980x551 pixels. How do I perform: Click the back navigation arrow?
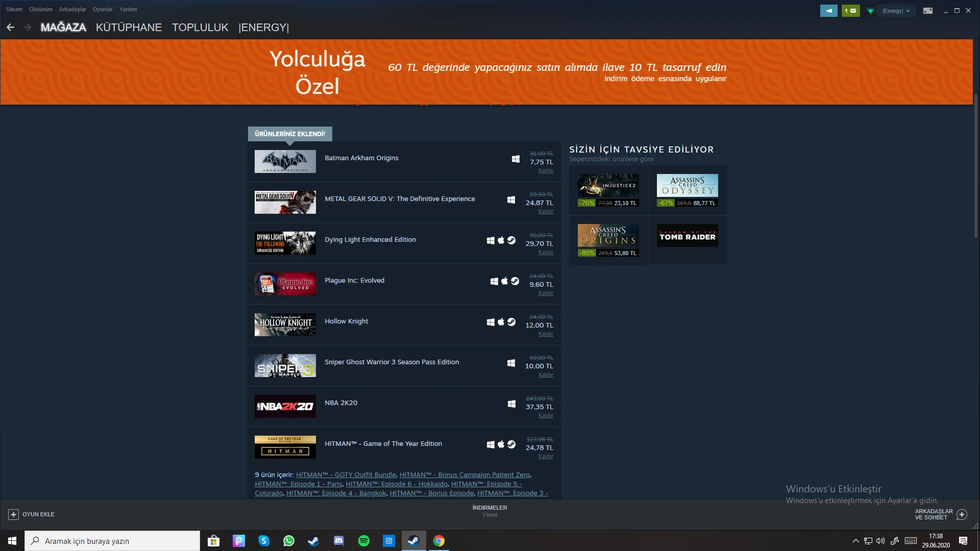10,28
